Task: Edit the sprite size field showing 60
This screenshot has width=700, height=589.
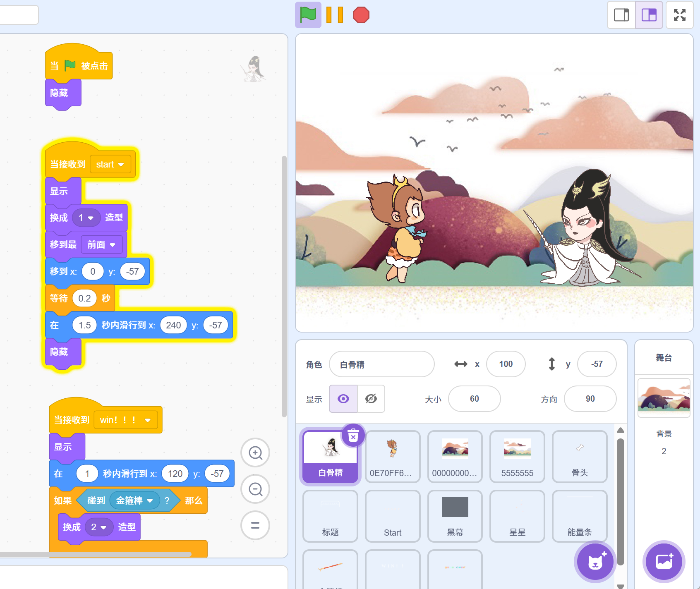Action: (x=474, y=399)
